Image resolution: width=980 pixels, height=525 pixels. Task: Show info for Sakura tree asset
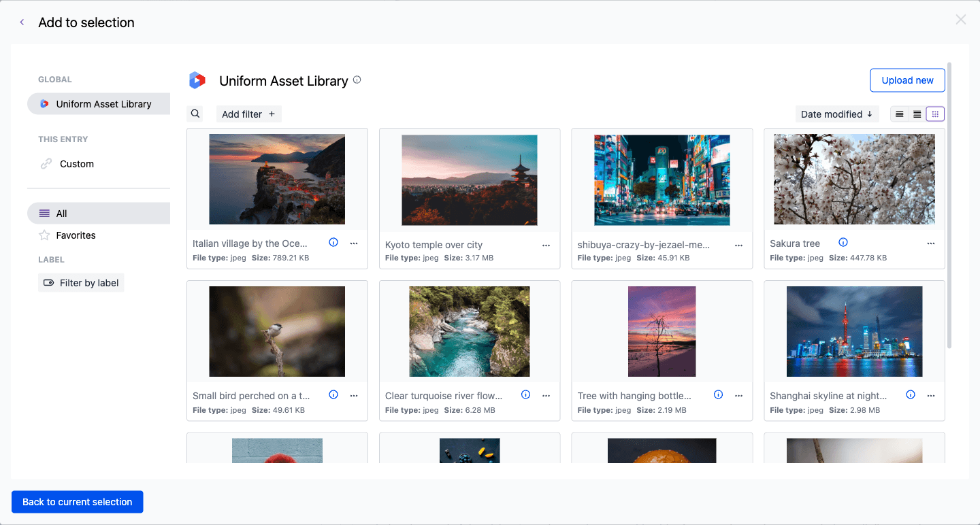coord(843,242)
